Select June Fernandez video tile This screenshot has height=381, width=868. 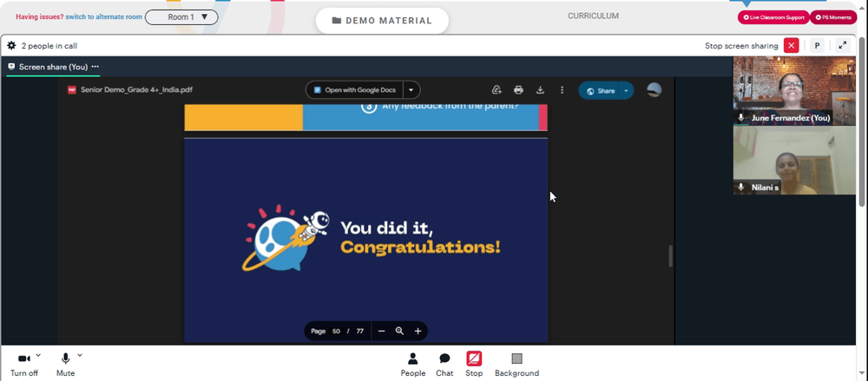[794, 91]
